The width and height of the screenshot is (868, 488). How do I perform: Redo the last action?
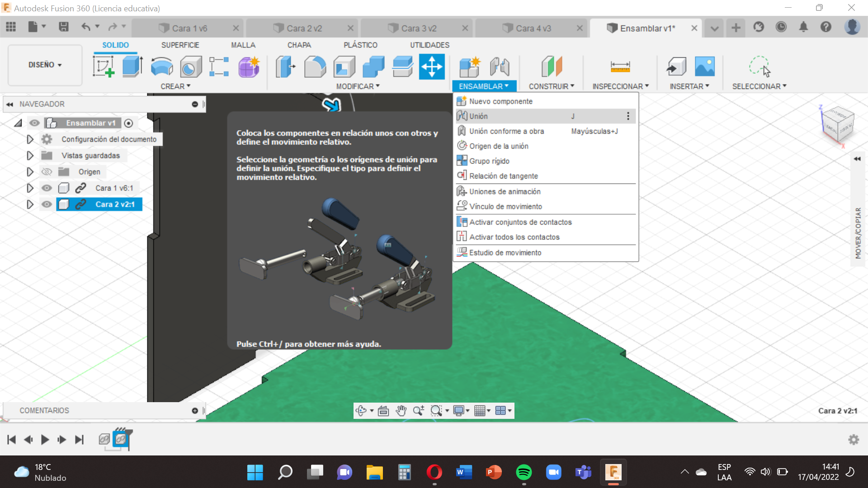[113, 27]
